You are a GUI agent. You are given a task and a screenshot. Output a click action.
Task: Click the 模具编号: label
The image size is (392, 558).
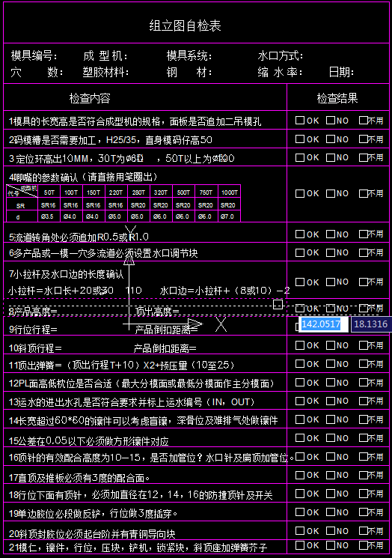pyautogui.click(x=34, y=55)
